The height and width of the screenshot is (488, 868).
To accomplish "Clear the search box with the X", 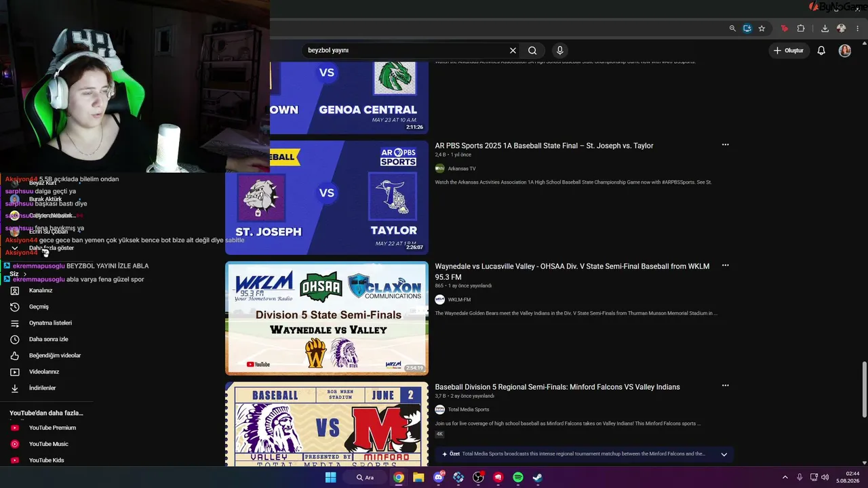I will pos(513,50).
